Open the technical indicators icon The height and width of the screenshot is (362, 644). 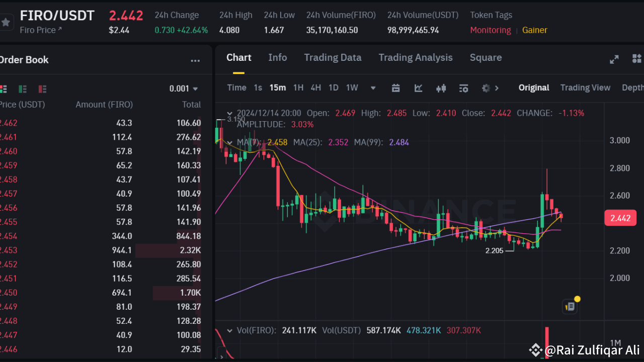tap(419, 88)
